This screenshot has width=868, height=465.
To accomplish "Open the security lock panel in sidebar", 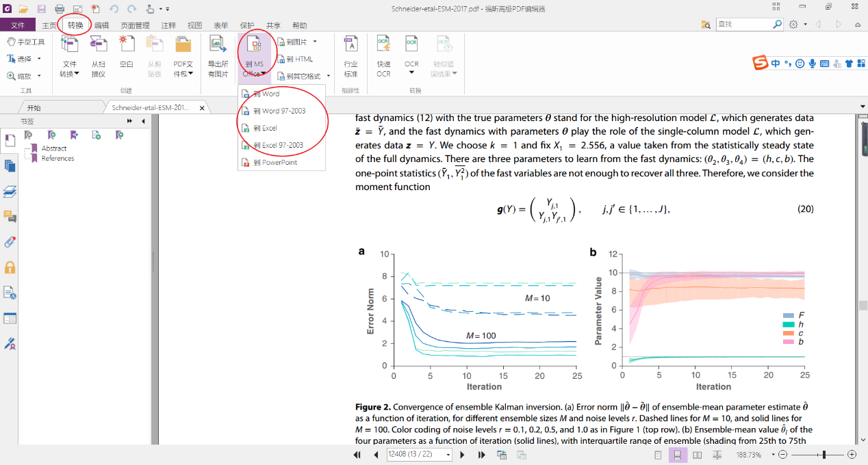I will 10,267.
